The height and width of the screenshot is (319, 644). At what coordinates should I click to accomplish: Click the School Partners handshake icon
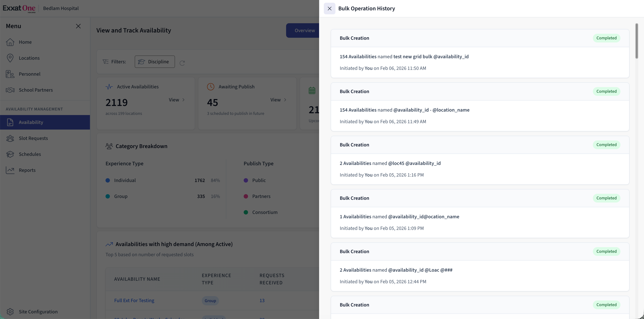[10, 90]
